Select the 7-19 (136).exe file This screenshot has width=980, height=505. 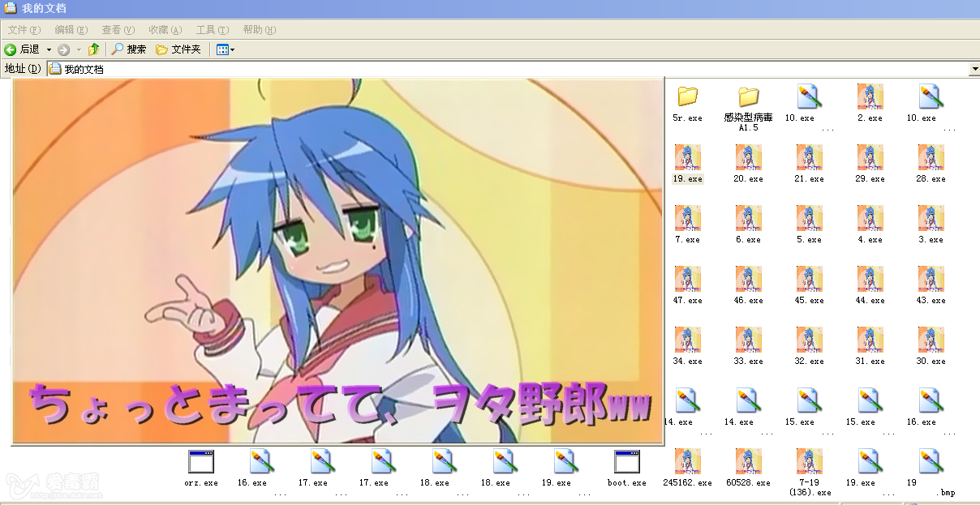point(809,462)
